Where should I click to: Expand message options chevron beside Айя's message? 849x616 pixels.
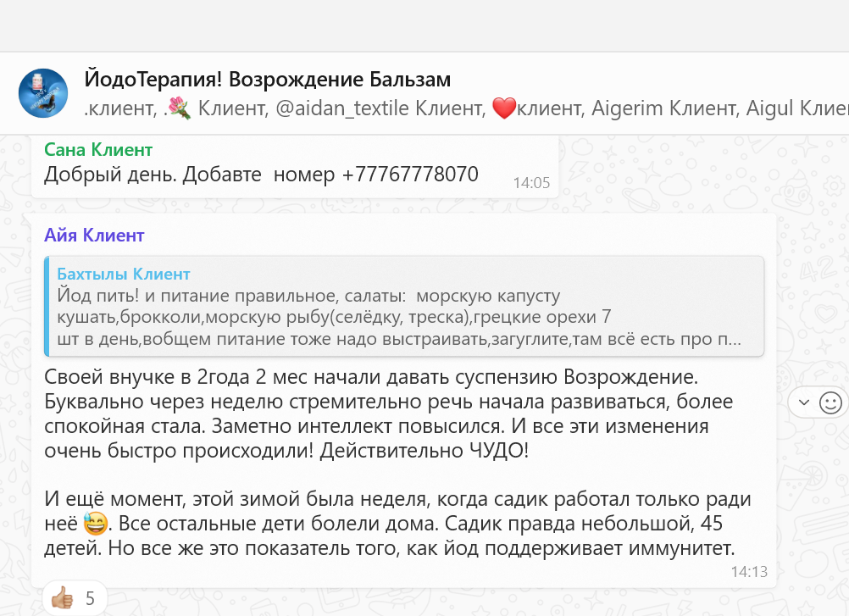point(803,402)
